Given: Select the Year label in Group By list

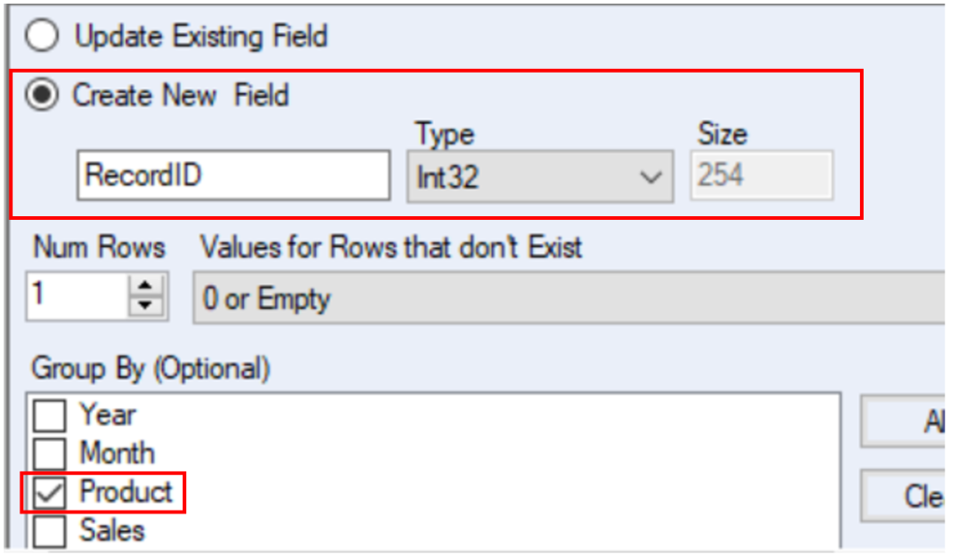Looking at the screenshot, I should coord(107,415).
